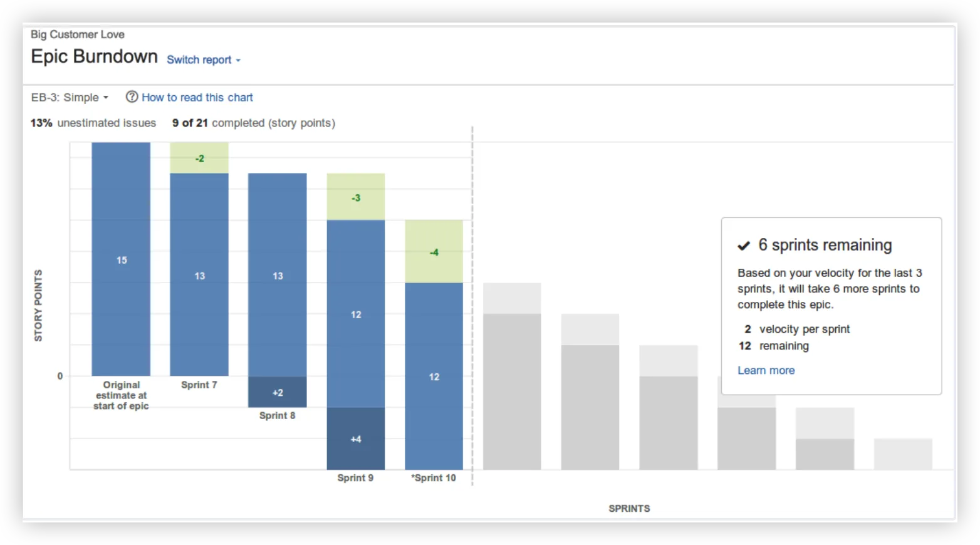The width and height of the screenshot is (980, 545).
Task: Click the STORY POINTS axis title
Action: click(x=38, y=306)
